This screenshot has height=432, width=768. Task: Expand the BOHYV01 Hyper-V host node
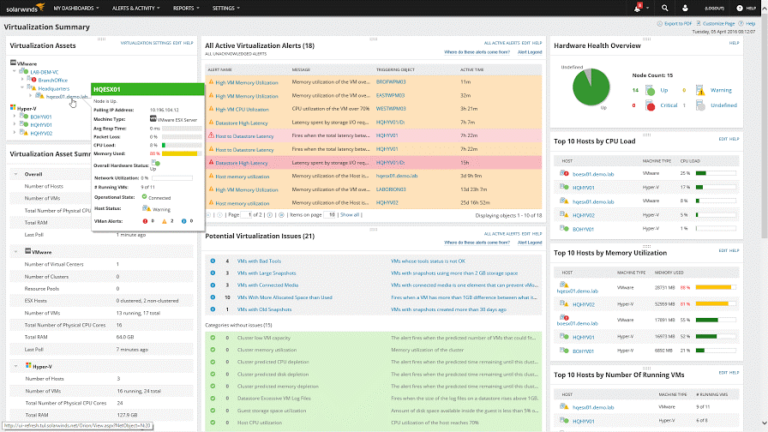click(x=13, y=116)
